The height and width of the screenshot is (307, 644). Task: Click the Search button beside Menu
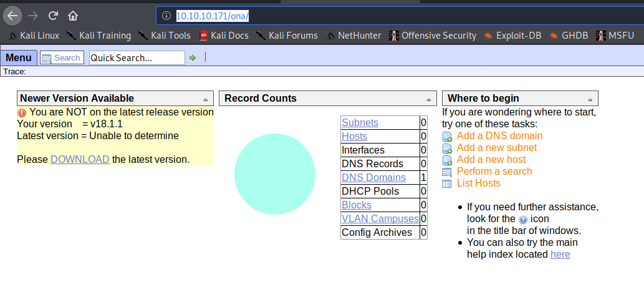pyautogui.click(x=62, y=58)
